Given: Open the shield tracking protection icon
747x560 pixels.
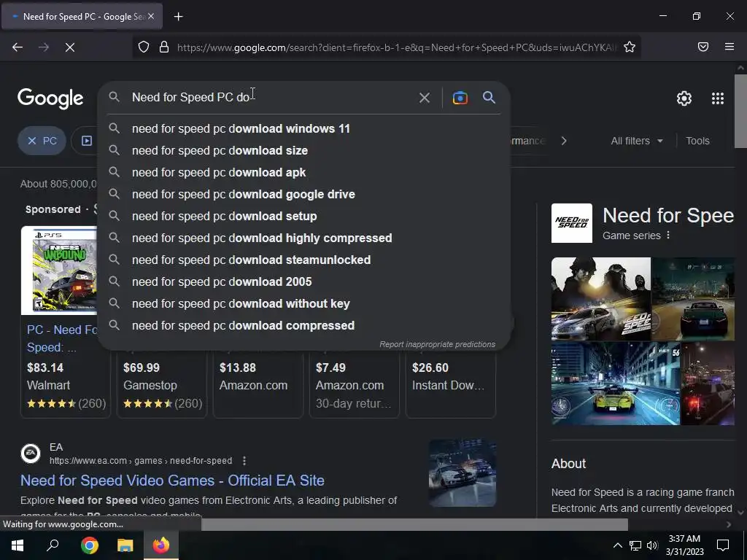Looking at the screenshot, I should point(144,47).
